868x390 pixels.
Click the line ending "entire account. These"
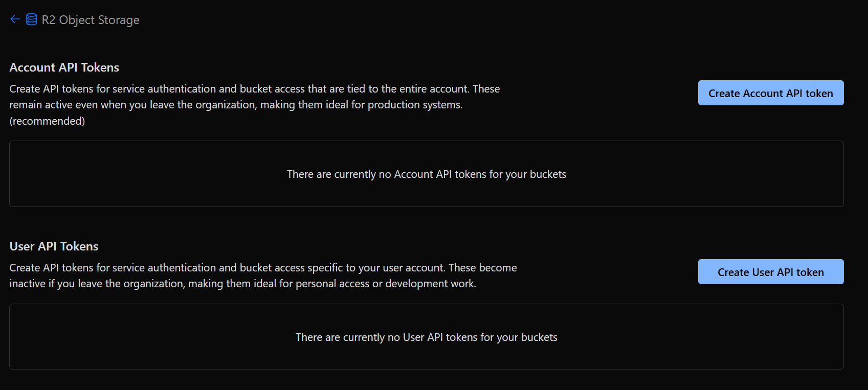pos(254,89)
